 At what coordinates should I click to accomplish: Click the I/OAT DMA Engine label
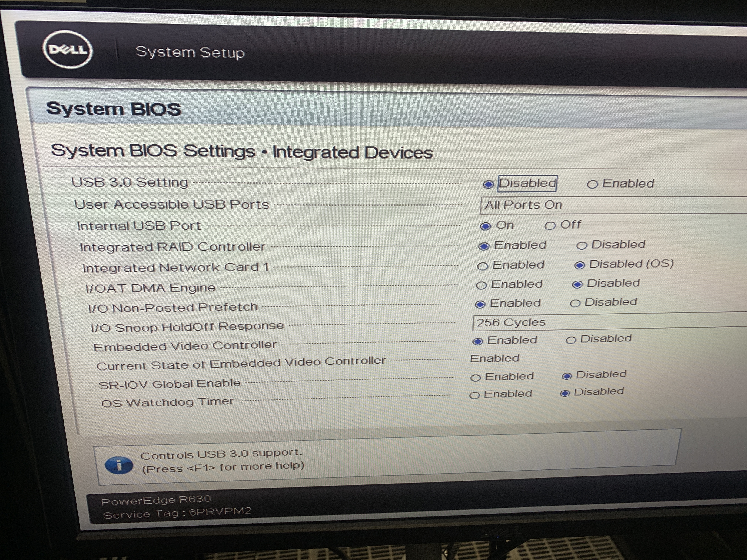point(150,288)
